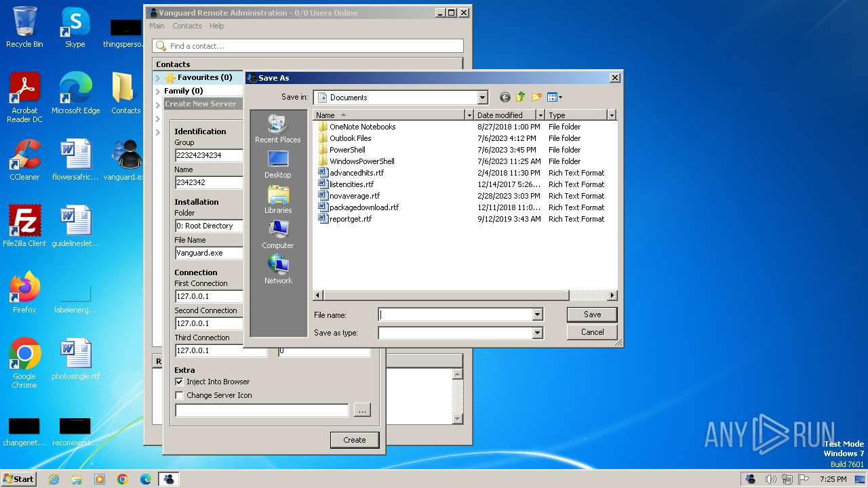The image size is (868, 488).
Task: Open the Date modified column filter dropdown
Action: click(x=540, y=115)
